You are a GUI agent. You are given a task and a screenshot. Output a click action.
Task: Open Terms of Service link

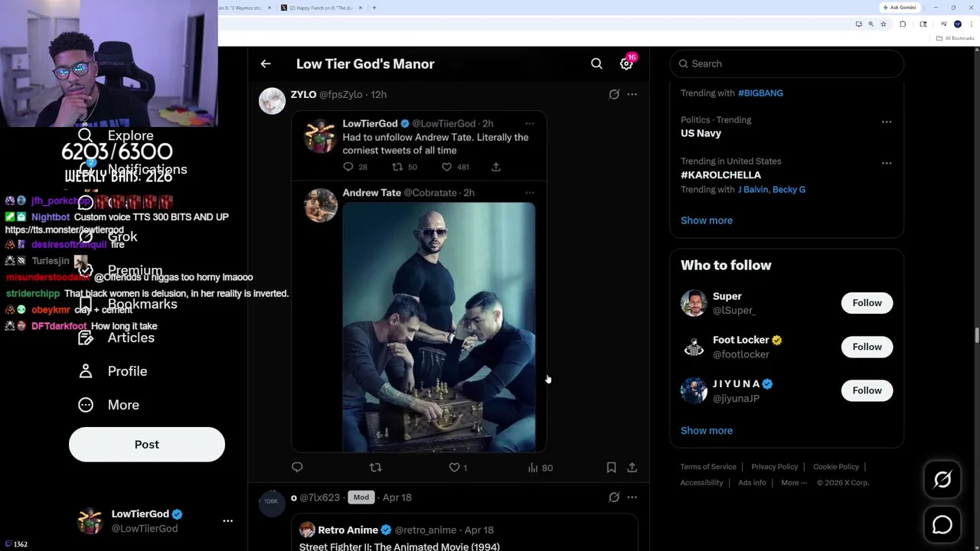click(x=708, y=467)
